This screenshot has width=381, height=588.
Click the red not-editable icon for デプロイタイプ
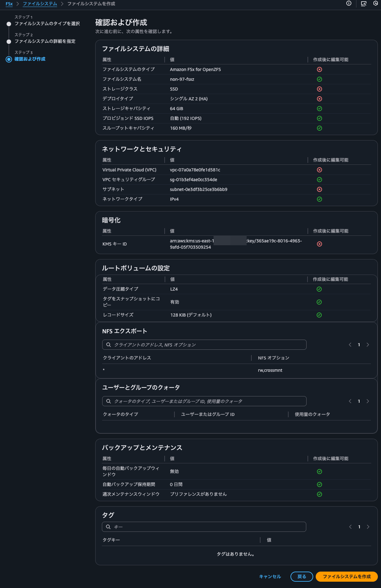click(319, 99)
